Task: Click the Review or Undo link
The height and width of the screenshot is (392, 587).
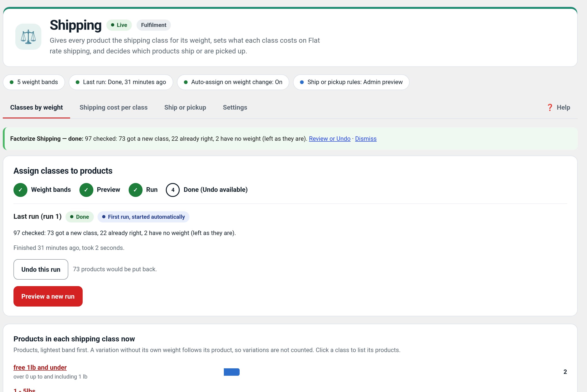Action: click(x=330, y=139)
